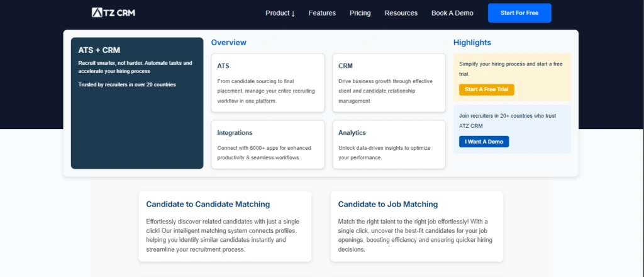Viewport: 644px width, 277px height.
Task: Open the ATS overview card
Action: tap(268, 82)
